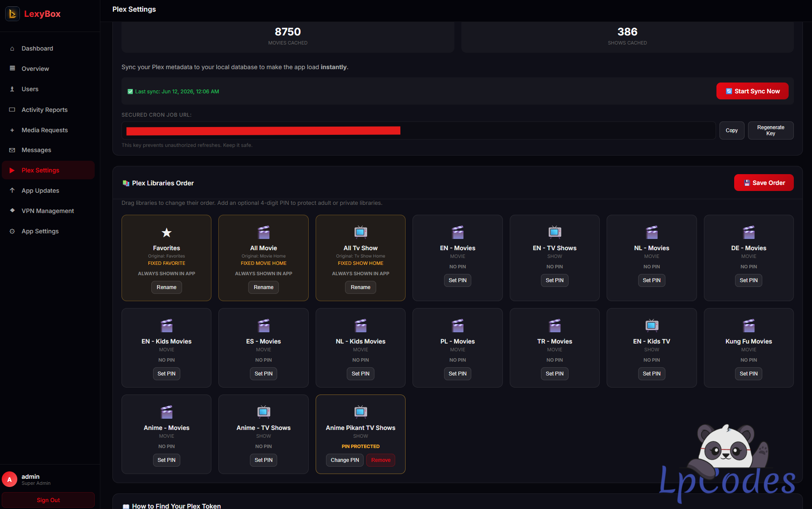Click the Anime - TV Shows television icon

(264, 412)
